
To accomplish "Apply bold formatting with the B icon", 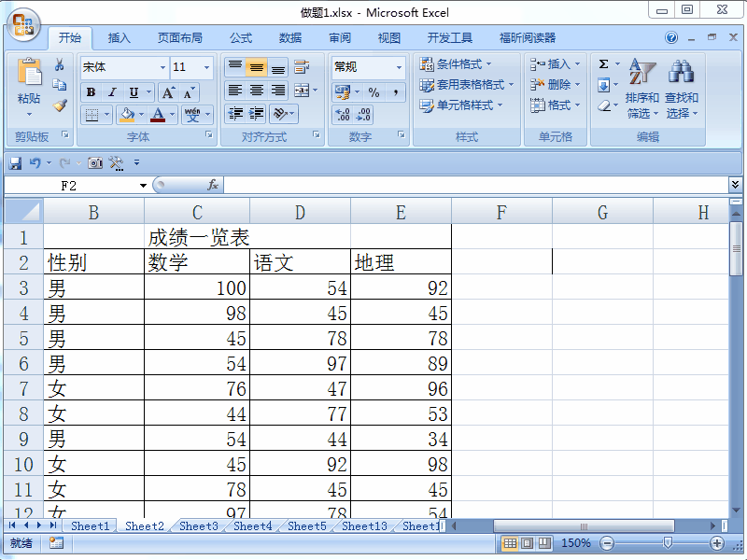I will pos(91,92).
